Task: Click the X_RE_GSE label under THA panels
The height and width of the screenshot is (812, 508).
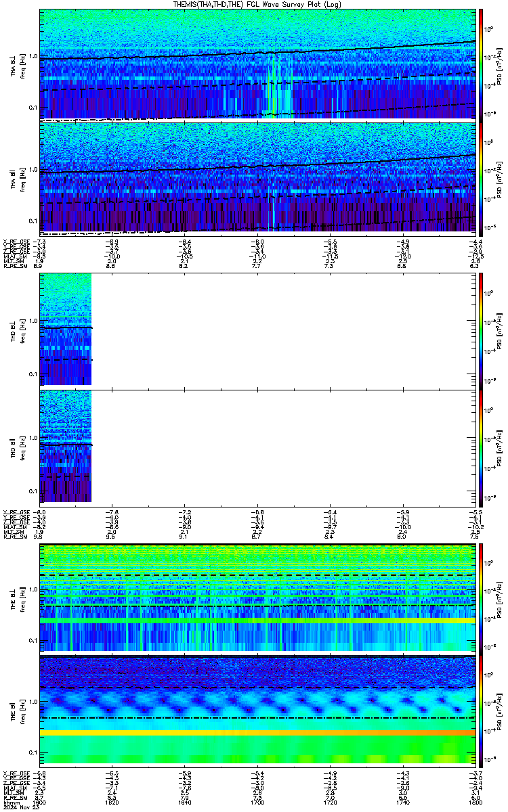Action: (x=16, y=242)
